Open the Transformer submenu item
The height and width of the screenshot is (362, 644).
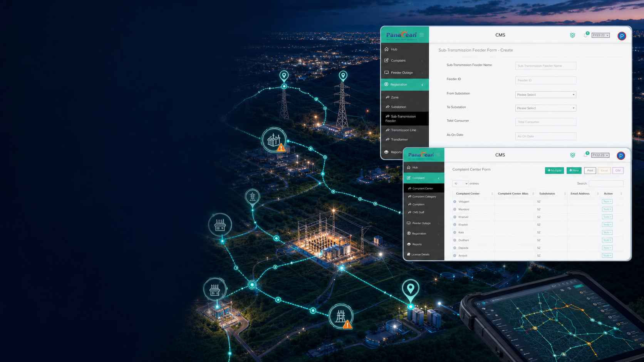click(405, 140)
